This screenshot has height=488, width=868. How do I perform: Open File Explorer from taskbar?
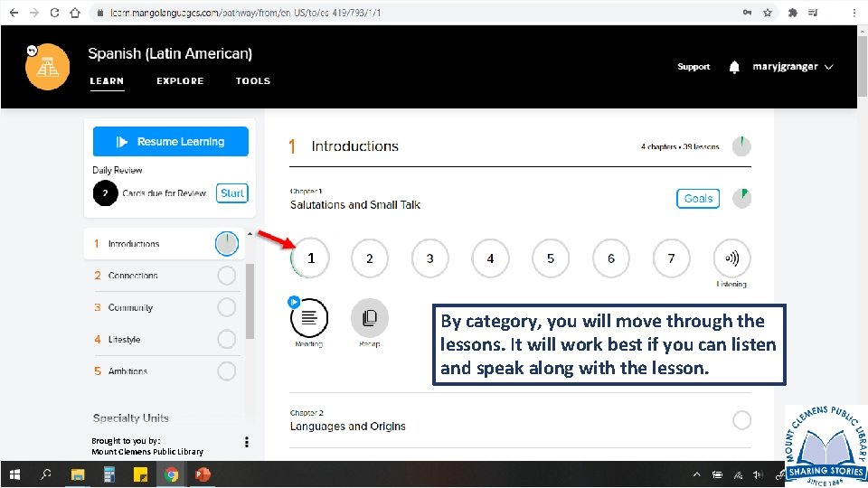click(78, 474)
